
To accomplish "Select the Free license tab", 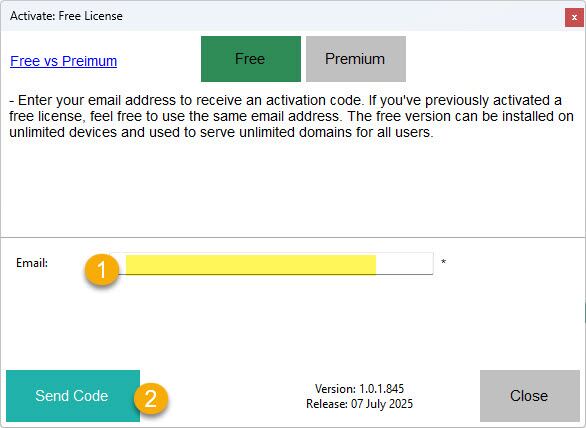I will pos(251,59).
